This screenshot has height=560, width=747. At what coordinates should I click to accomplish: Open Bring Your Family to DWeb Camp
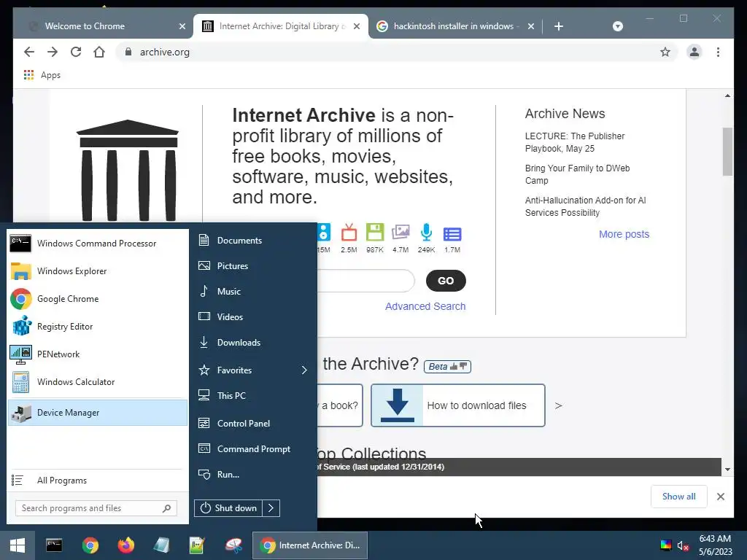click(578, 174)
